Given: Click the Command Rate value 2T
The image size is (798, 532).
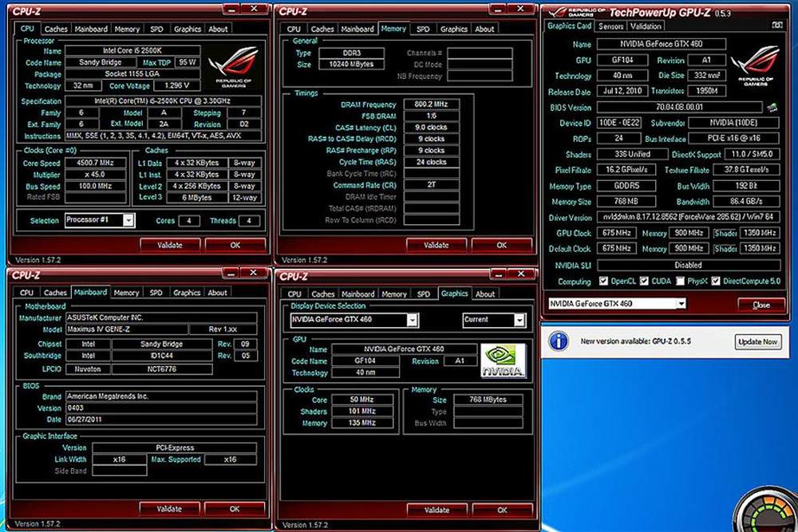Looking at the screenshot, I should [x=431, y=184].
